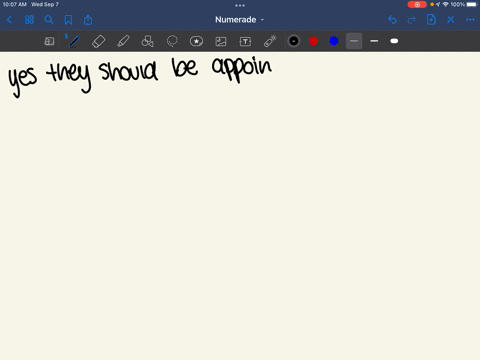Image resolution: width=480 pixels, height=360 pixels.
Task: Open the Numerade title dropdown
Action: coord(239,20)
